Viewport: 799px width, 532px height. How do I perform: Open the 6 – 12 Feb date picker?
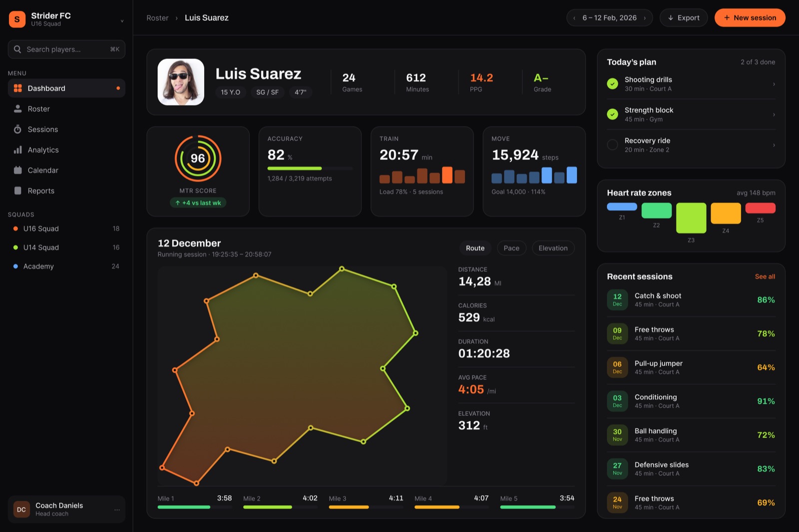pyautogui.click(x=609, y=18)
